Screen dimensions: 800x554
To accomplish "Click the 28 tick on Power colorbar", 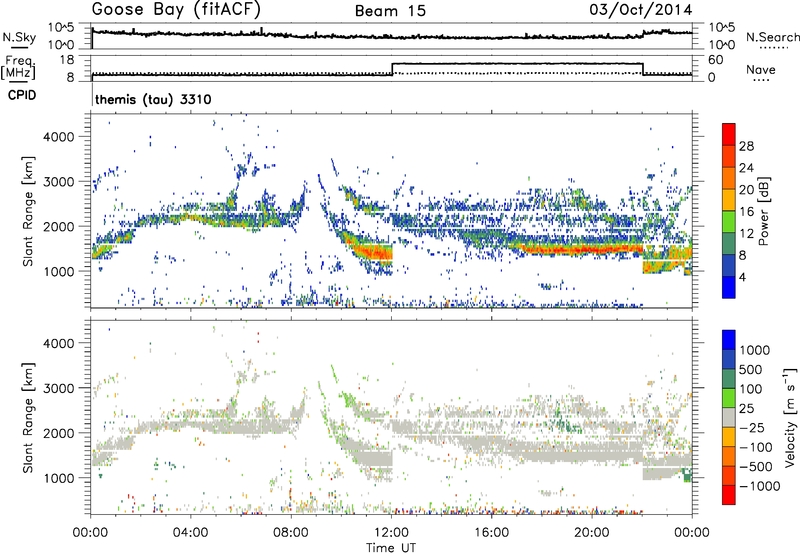I will click(746, 146).
